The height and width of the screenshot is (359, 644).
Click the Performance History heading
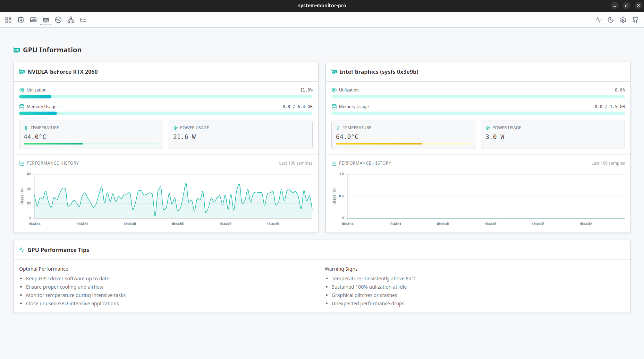point(53,163)
